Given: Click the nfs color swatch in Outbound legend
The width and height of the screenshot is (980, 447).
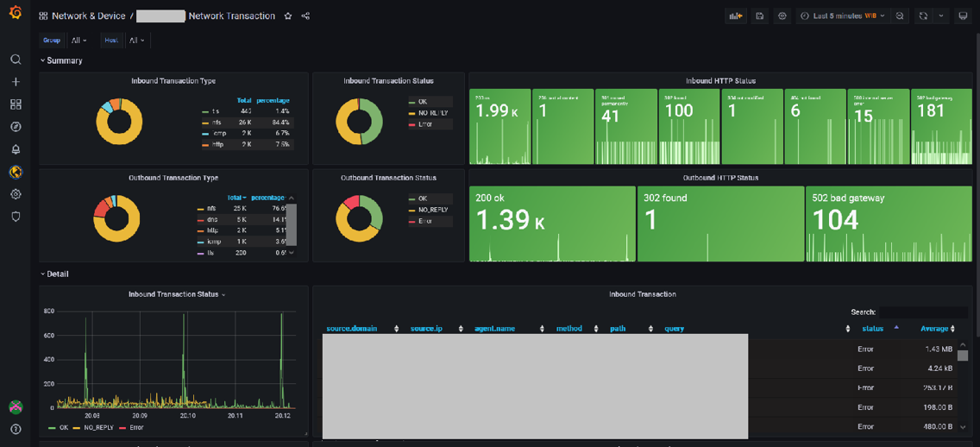Looking at the screenshot, I should 201,208.
